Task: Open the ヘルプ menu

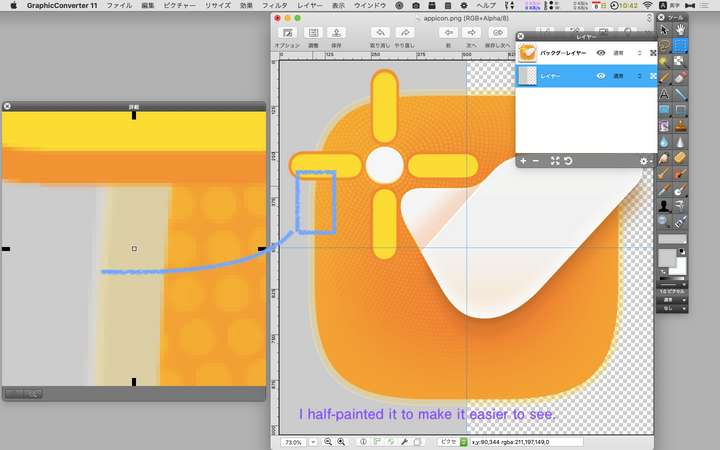Action: pos(486,6)
